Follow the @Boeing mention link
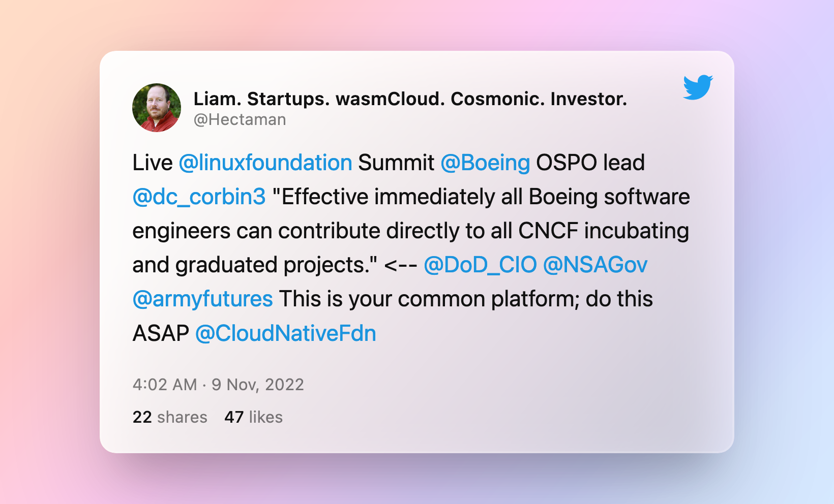The width and height of the screenshot is (834, 504). pos(485,163)
